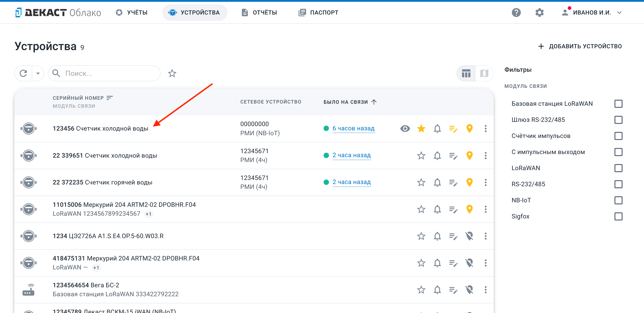Expand +1 badge on device 418475131
644x313 pixels.
tap(96, 268)
